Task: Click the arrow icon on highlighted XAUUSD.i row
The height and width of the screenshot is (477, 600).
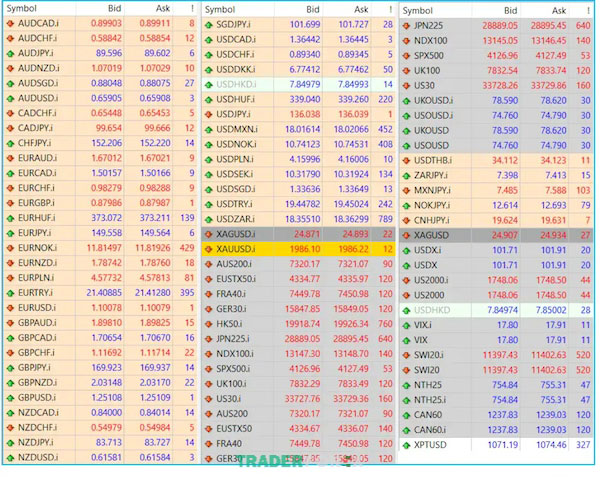Action: [209, 249]
